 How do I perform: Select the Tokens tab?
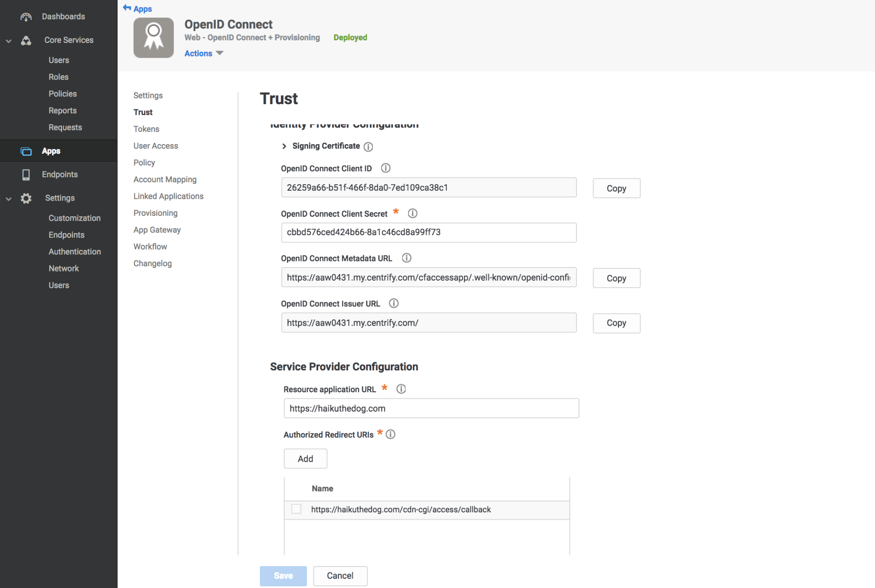pyautogui.click(x=146, y=129)
